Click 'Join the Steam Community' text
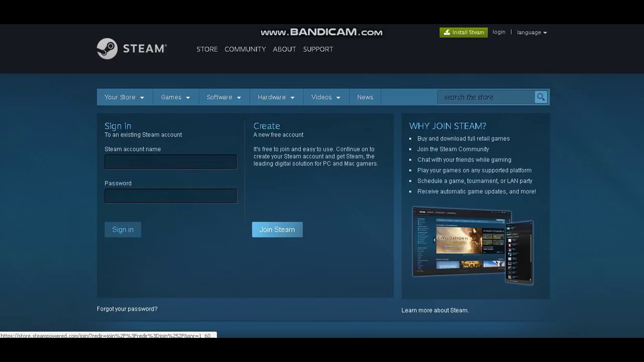This screenshot has width=644, height=362. [453, 149]
